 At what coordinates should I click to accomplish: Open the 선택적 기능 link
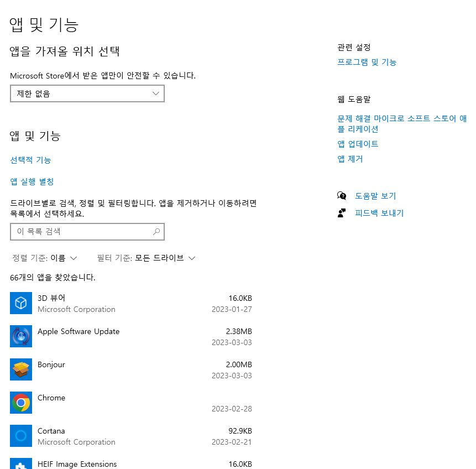pyautogui.click(x=30, y=160)
